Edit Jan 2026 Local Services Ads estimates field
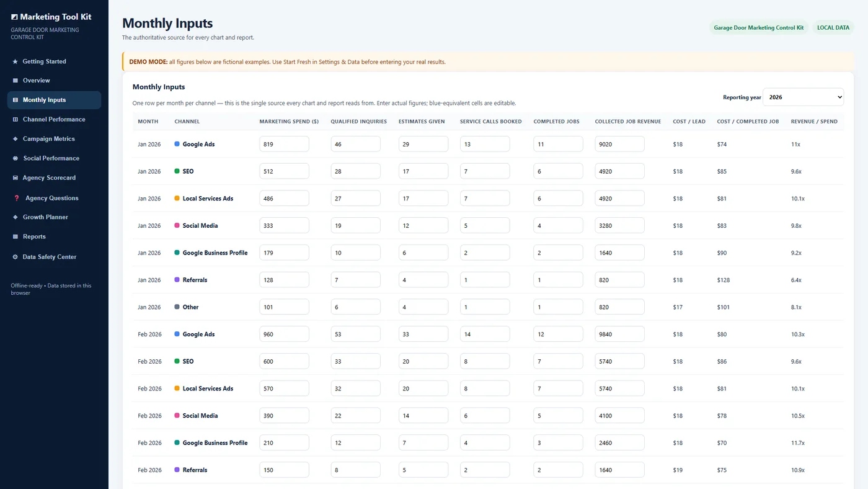Image resolution: width=868 pixels, height=489 pixels. (423, 199)
